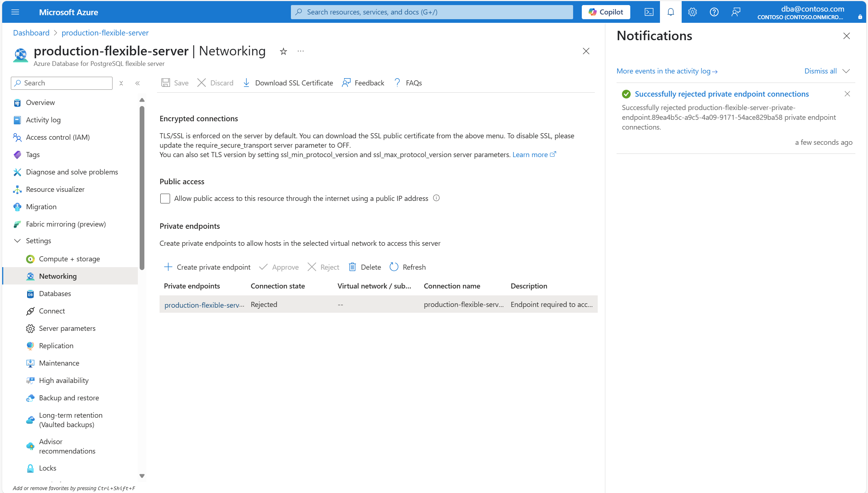Open the Databases section
This screenshot has height=493, width=868.
pyautogui.click(x=55, y=293)
